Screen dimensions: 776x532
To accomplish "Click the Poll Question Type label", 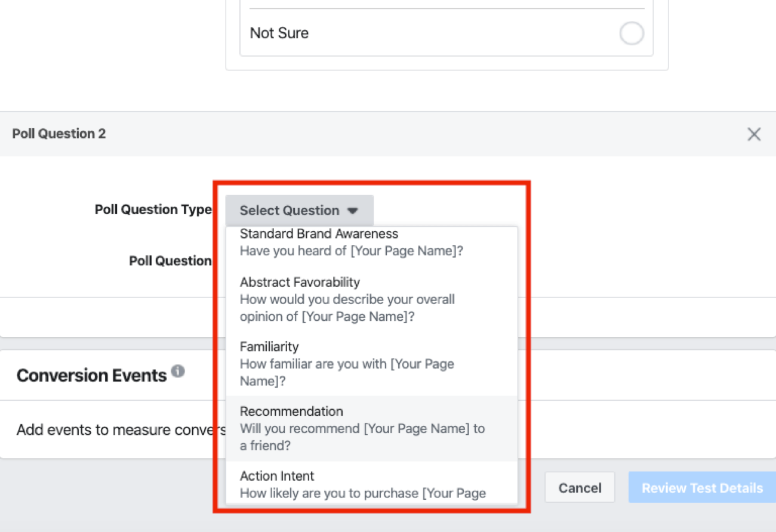I will pos(153,210).
